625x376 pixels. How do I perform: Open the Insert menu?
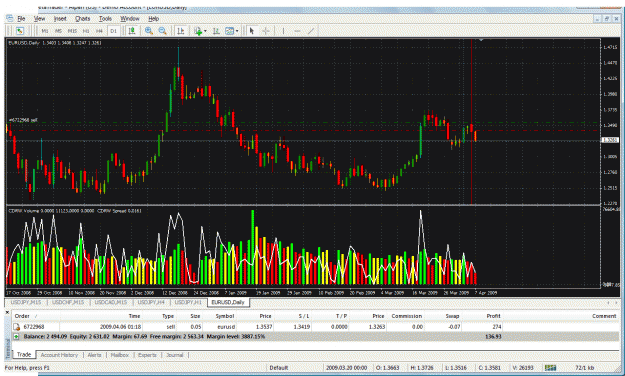60,18
